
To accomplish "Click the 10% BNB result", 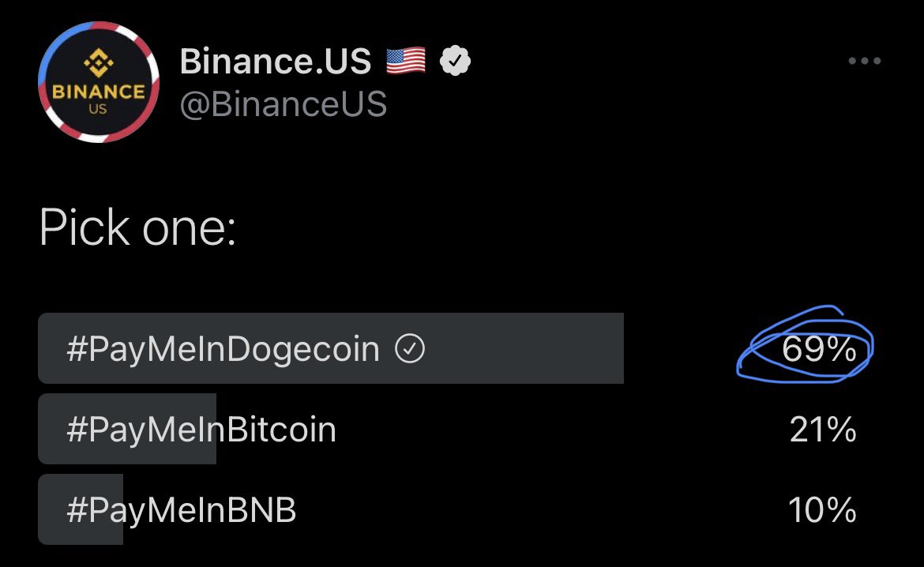I will point(822,510).
